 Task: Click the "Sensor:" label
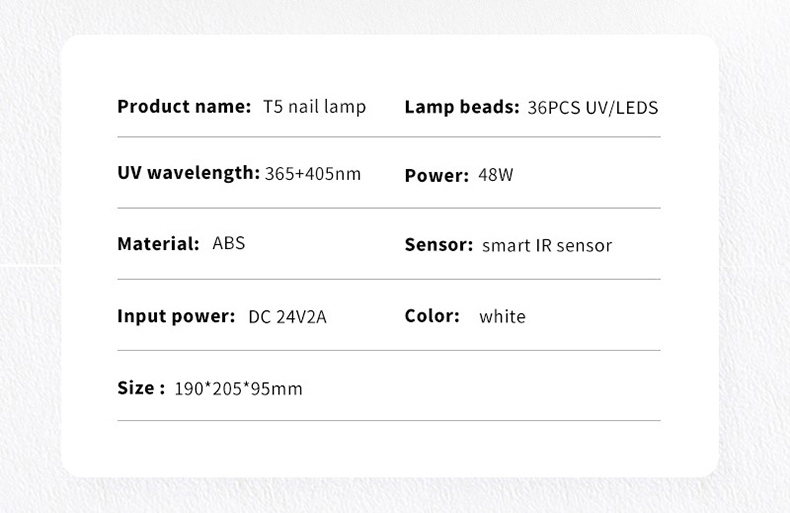click(438, 245)
